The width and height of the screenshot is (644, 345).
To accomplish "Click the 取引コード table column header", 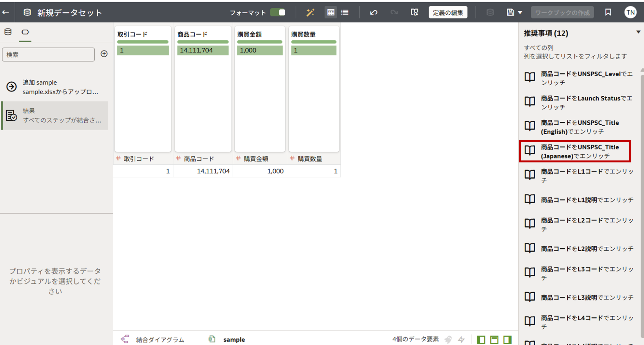I will 143,159.
